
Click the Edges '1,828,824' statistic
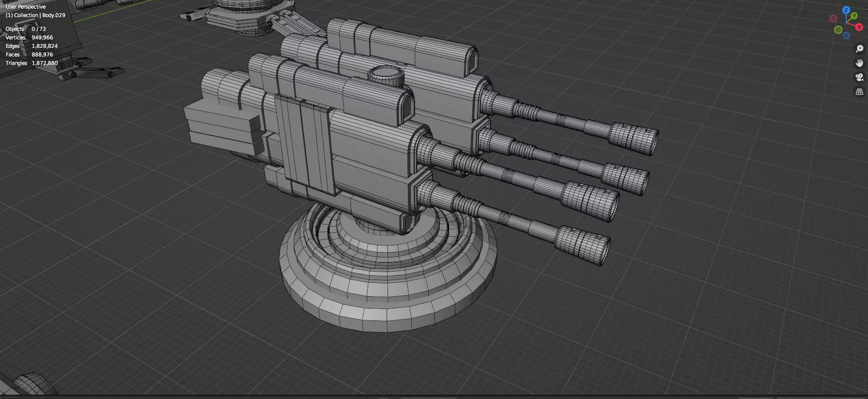tap(45, 46)
